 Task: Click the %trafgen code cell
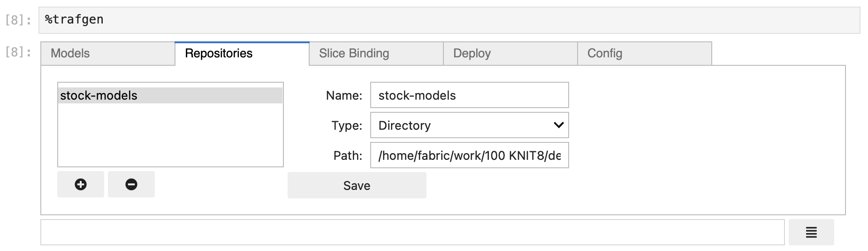tap(449, 20)
